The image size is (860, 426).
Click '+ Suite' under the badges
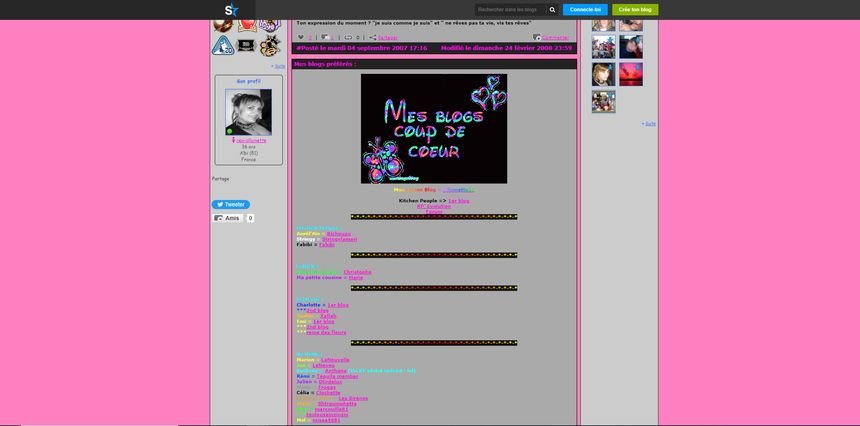click(x=278, y=66)
